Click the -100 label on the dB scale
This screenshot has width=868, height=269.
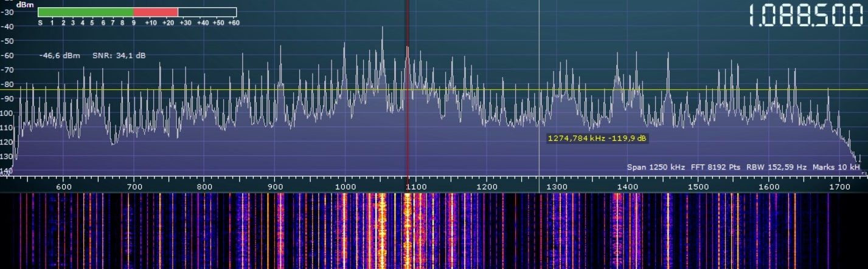point(5,114)
